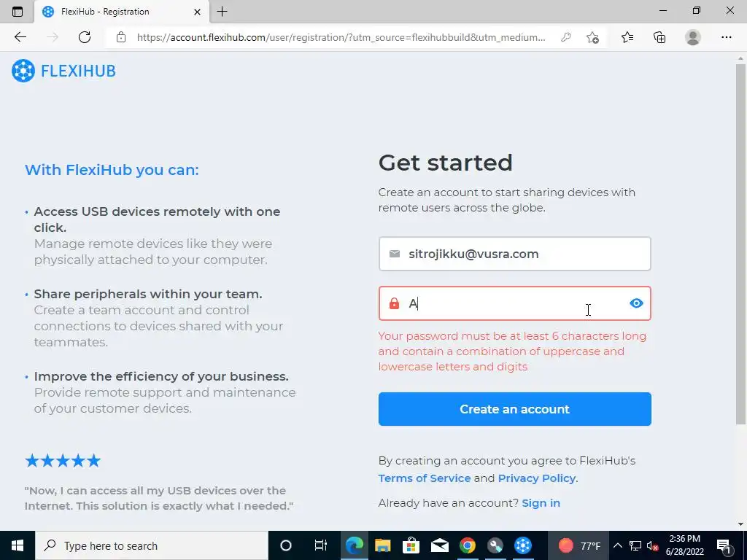Open the Collections icon in toolbar
Screen dimensions: 747x560
(x=659, y=37)
